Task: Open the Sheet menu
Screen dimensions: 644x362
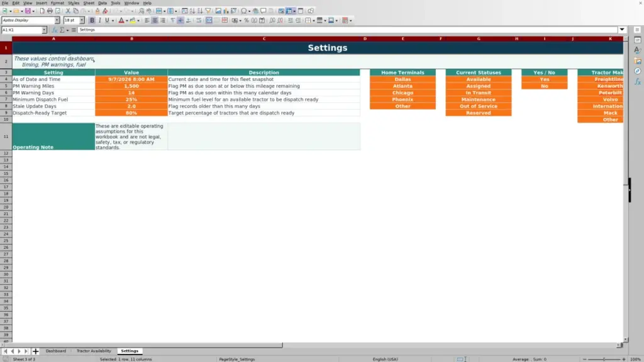Action: click(89, 3)
